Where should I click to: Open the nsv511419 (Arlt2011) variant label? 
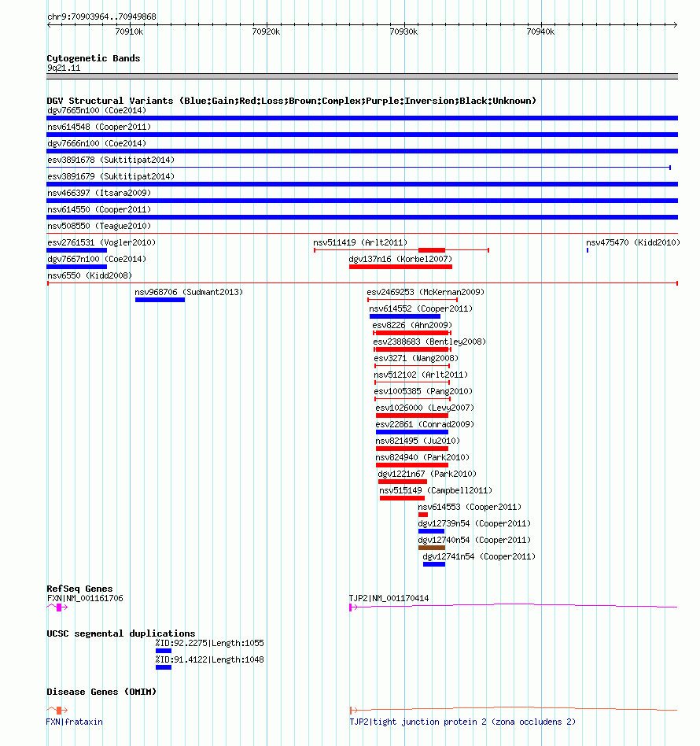tap(360, 242)
